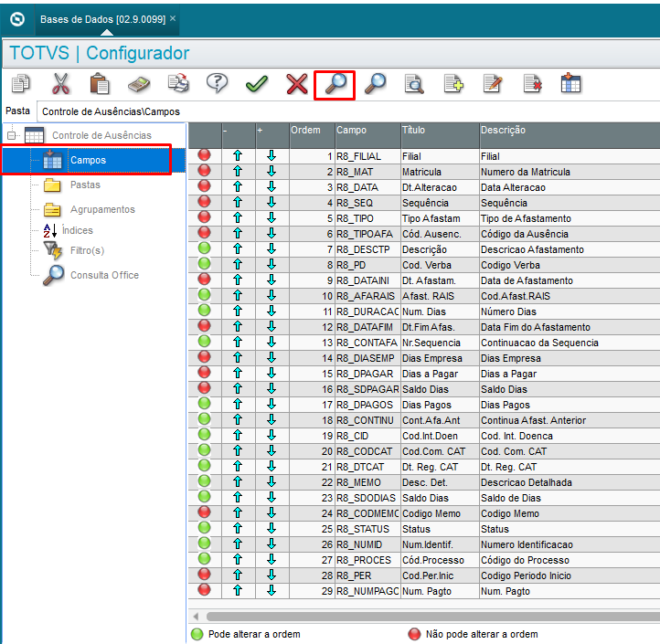Screen dimensions: 660x644
Task: Click the up arrow in the R8_CID row
Action: [x=238, y=436]
